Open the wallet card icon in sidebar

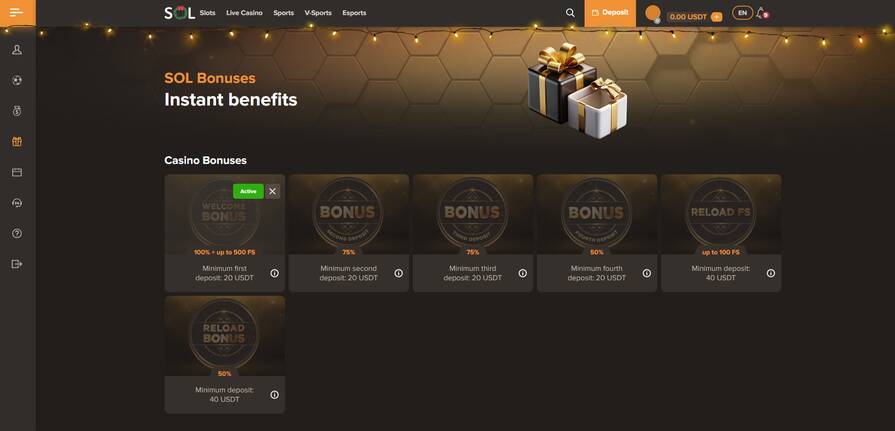[x=17, y=172]
